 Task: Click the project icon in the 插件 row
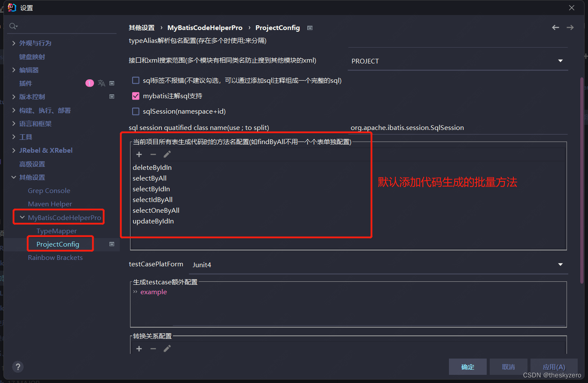pyautogui.click(x=112, y=83)
